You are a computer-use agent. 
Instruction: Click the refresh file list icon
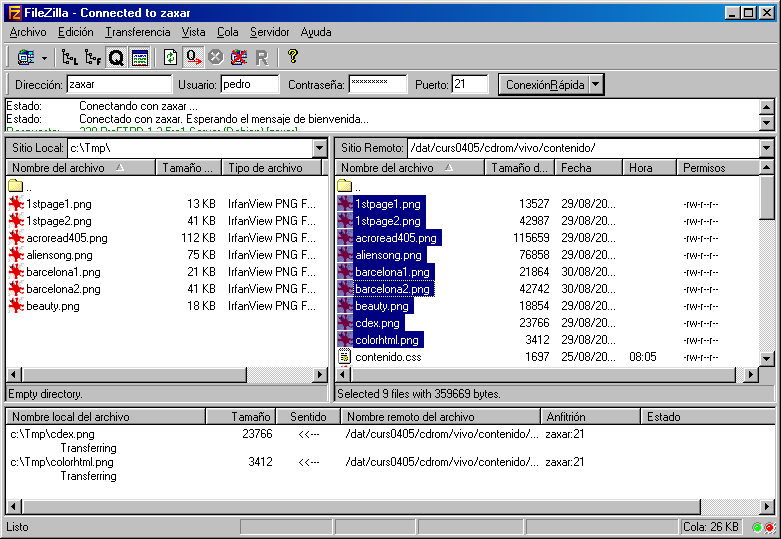(x=170, y=58)
